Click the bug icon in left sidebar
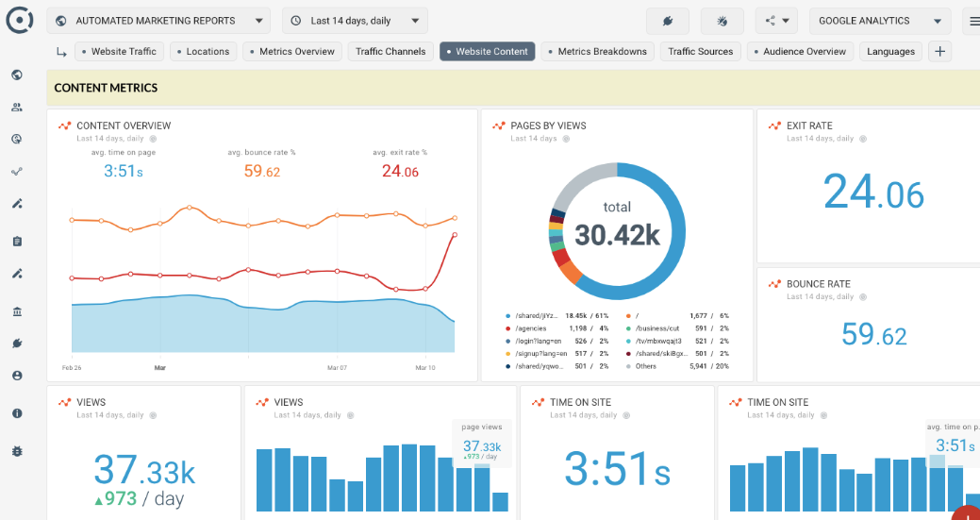Screen dimensions: 980x520 pos(17,450)
